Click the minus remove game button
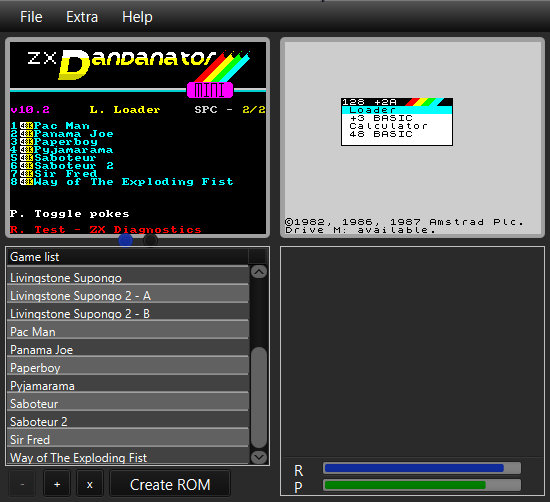The image size is (550, 502). pyautogui.click(x=22, y=484)
